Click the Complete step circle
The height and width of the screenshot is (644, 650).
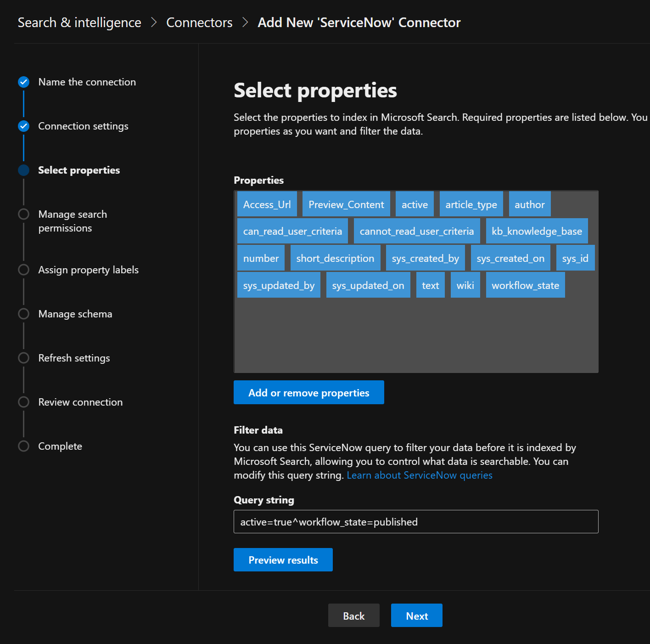[23, 446]
